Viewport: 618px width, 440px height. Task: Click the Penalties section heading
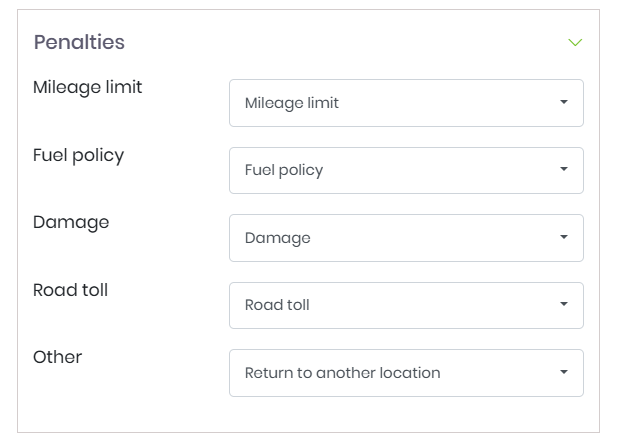click(x=79, y=42)
